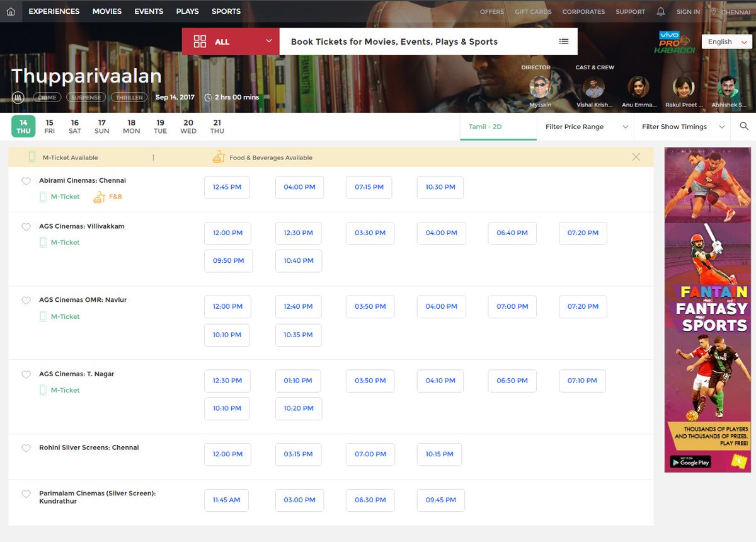Select date 18 MON
The height and width of the screenshot is (542, 756).
[x=131, y=127]
